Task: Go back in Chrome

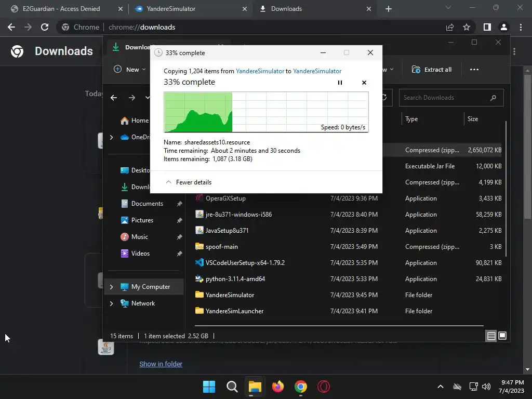Action: tap(11, 27)
